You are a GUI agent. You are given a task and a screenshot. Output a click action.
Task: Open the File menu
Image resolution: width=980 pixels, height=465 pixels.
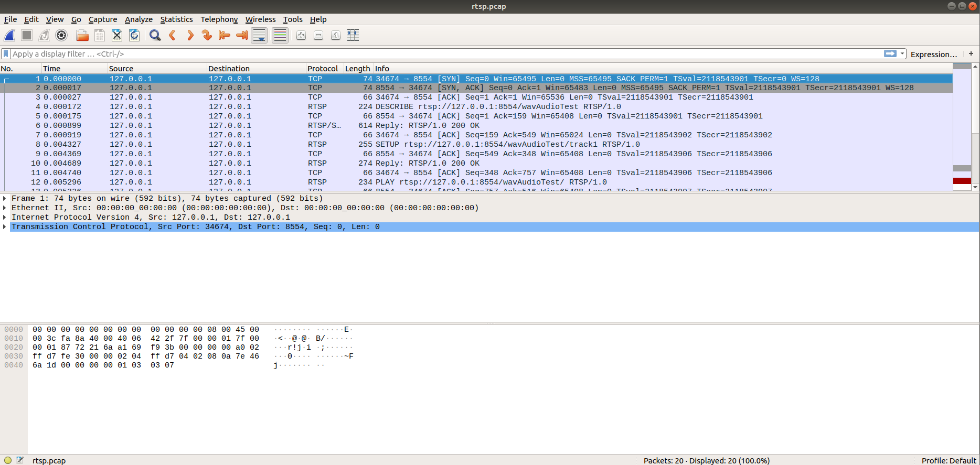pos(10,19)
